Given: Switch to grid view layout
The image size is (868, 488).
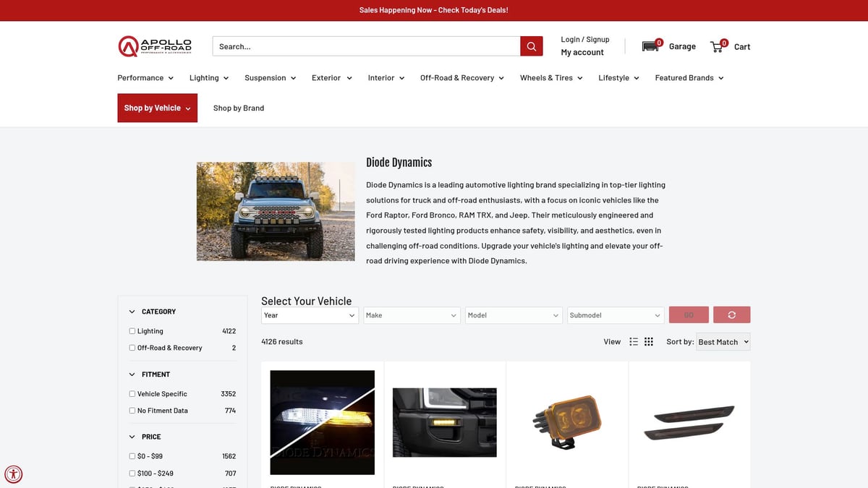Looking at the screenshot, I should point(649,342).
